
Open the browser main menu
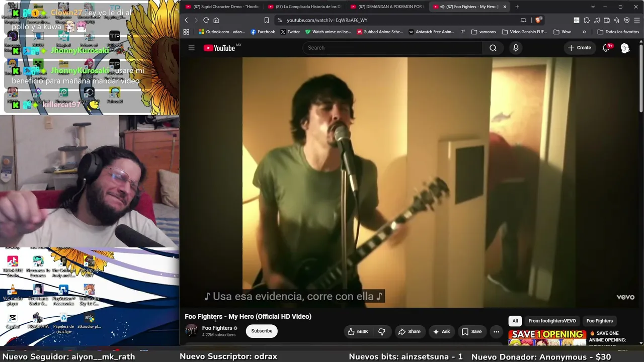[x=637, y=20]
